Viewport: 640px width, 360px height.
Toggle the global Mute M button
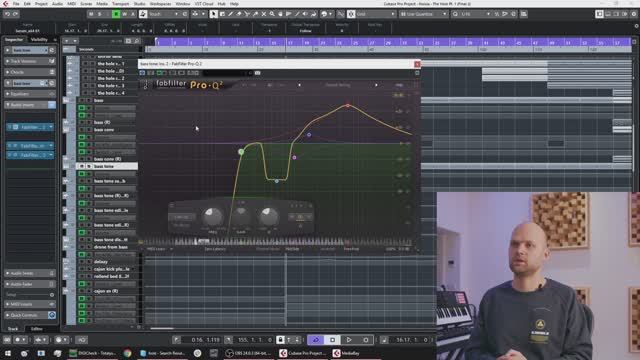tap(91, 14)
